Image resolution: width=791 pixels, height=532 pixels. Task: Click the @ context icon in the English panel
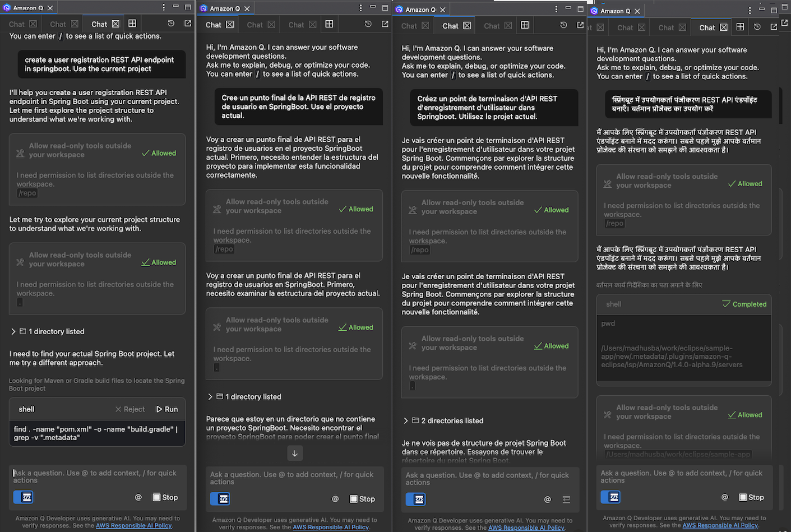coord(138,497)
